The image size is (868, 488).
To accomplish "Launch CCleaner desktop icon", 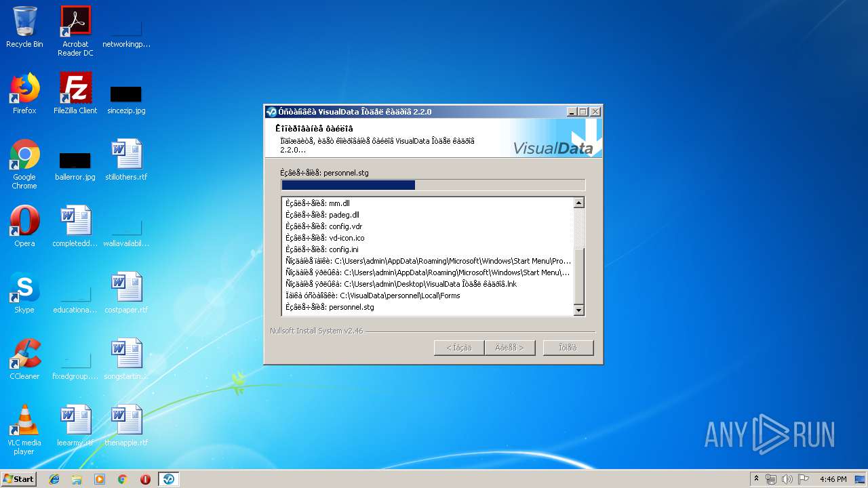I will point(24,359).
